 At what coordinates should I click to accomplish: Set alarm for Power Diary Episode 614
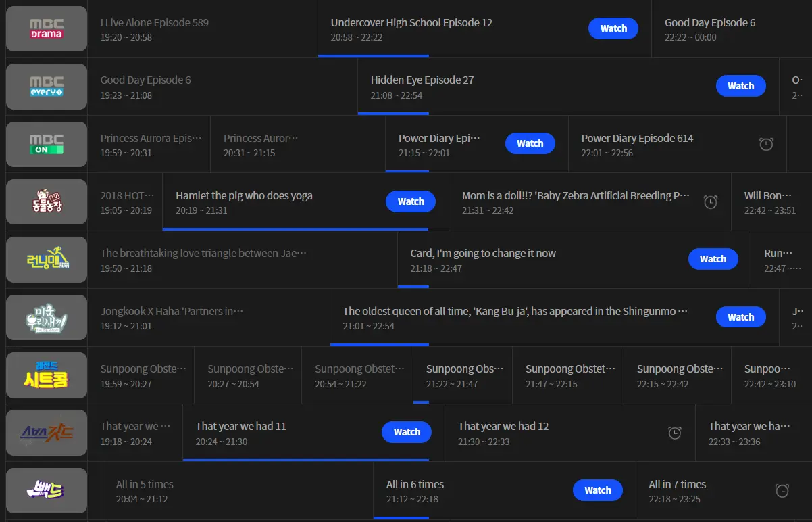pyautogui.click(x=766, y=144)
